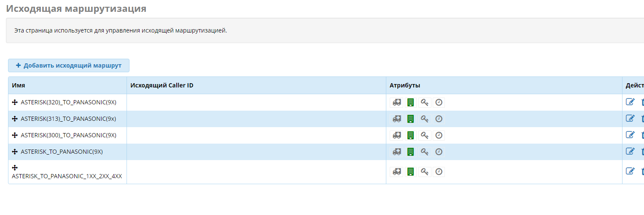Screen dimensions: 644x215
Task: Click the Атрибуты column header
Action: coord(405,85)
